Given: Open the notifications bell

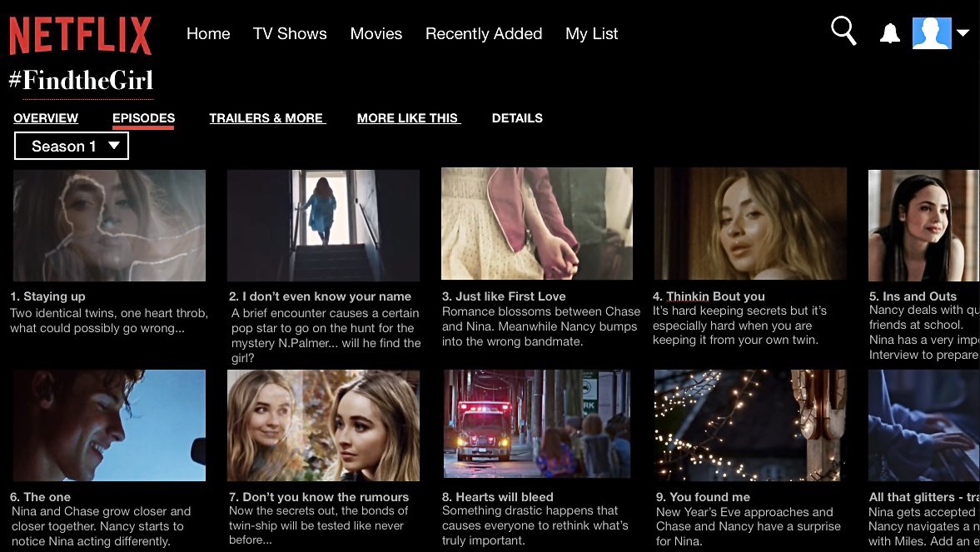Looking at the screenshot, I should (x=889, y=33).
